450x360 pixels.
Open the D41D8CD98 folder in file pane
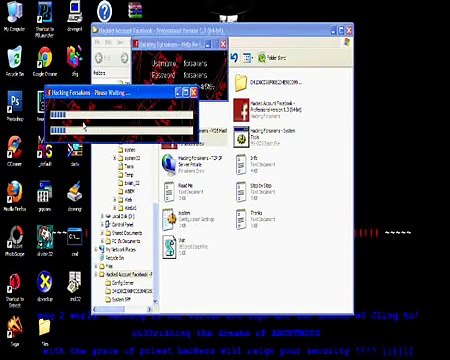tap(268, 83)
